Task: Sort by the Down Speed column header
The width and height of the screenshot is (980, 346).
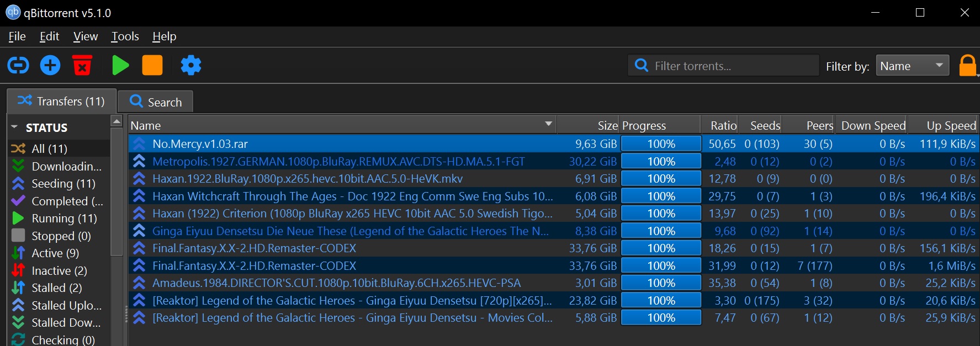Action: 871,125
